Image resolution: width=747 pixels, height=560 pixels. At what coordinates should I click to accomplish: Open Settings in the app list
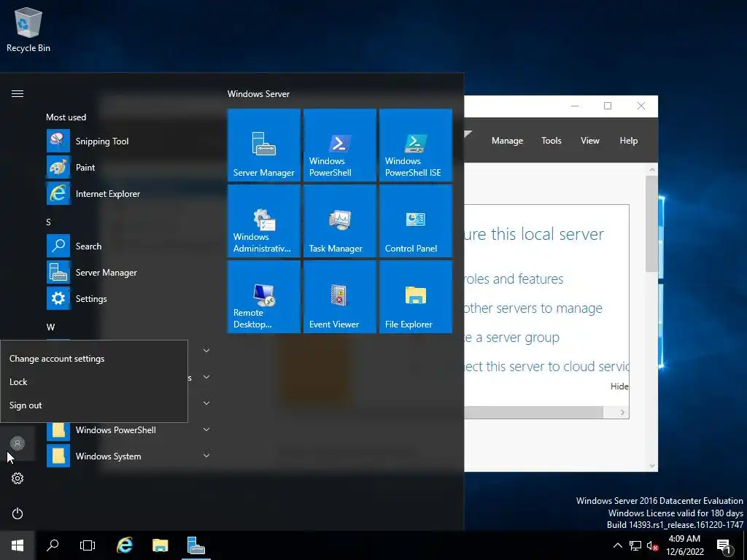point(128,298)
